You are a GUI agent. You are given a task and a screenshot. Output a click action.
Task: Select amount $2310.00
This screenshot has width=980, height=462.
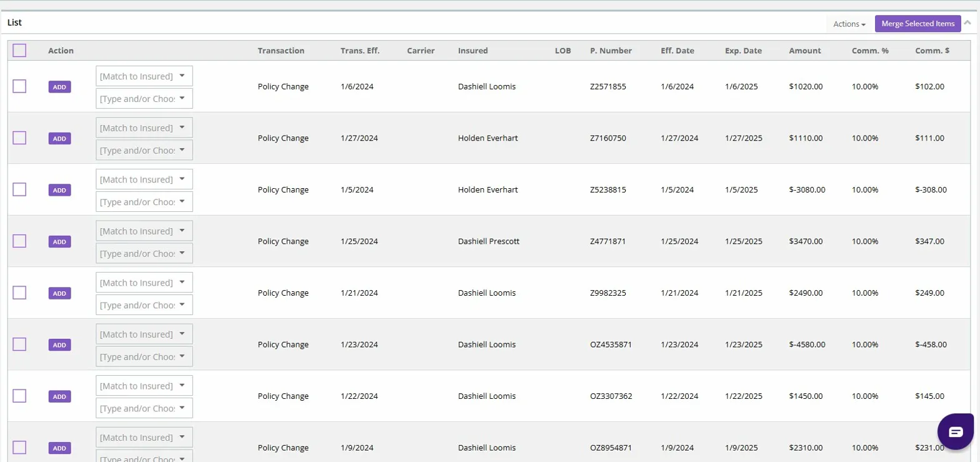806,448
